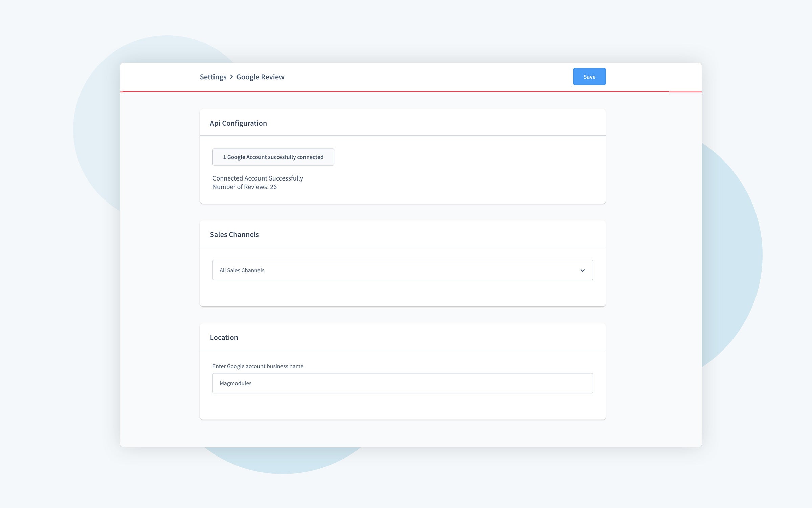Click the sales channel dropdown chevron arrow
812x508 pixels.
point(582,270)
